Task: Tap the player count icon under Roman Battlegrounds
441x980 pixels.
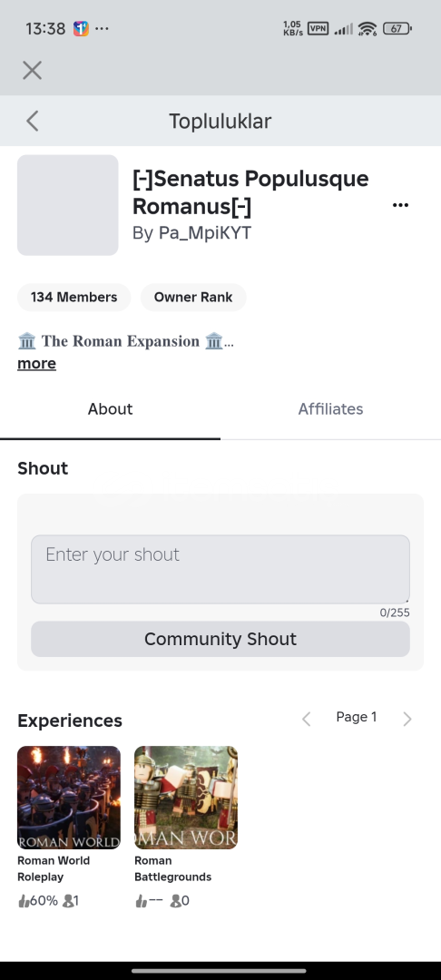Action: click(175, 901)
